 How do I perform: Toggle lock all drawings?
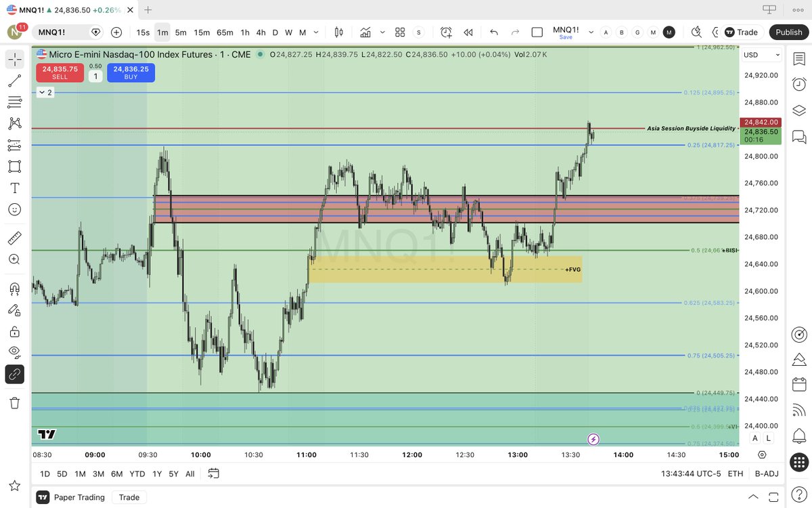14,331
